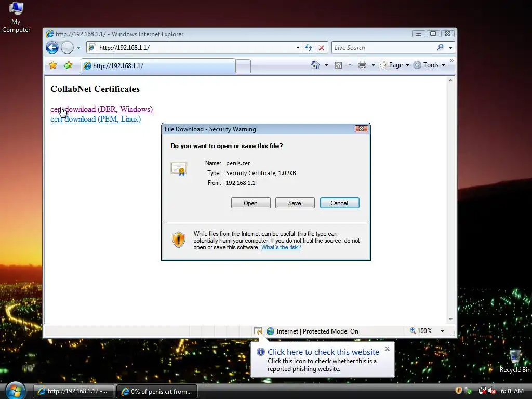Viewport: 532px width, 399px height.
Task: Click Save in the File Download dialog
Action: [x=295, y=203]
